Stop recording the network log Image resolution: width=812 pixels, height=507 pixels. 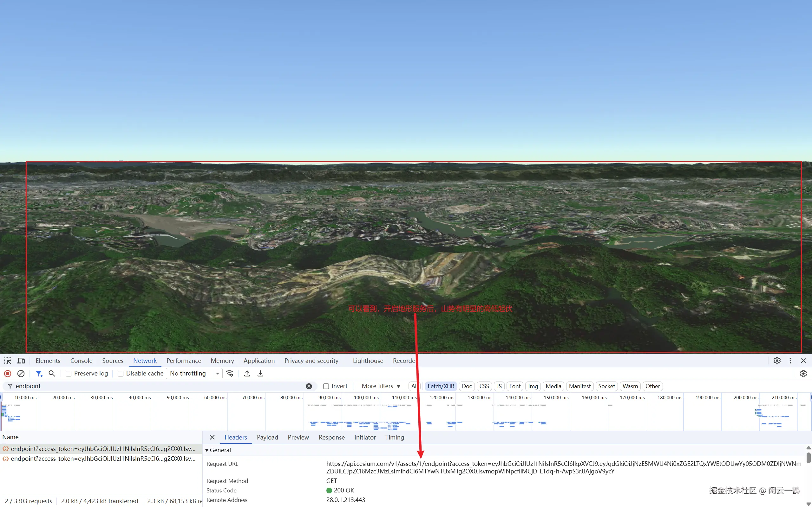(7, 373)
